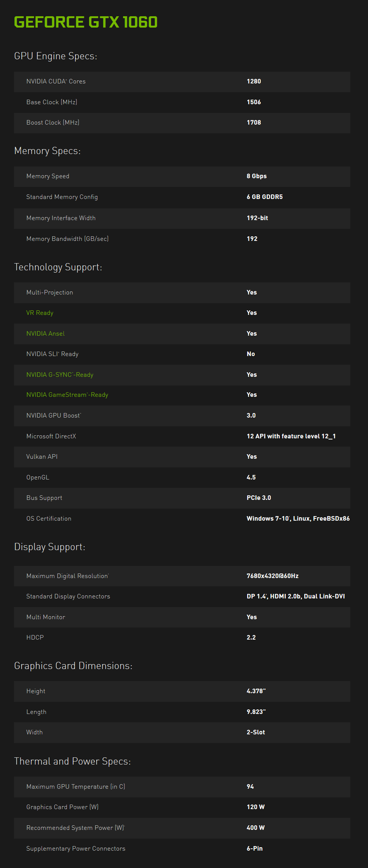
Task: Click the Recommended System Power row label
Action: coord(75,828)
